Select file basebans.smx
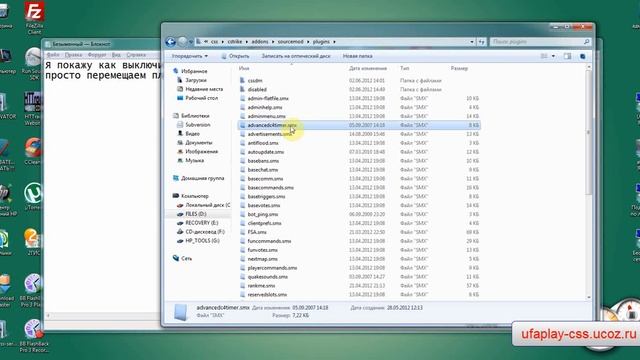Screen dimensions: 640x360 pyautogui.click(x=263, y=161)
